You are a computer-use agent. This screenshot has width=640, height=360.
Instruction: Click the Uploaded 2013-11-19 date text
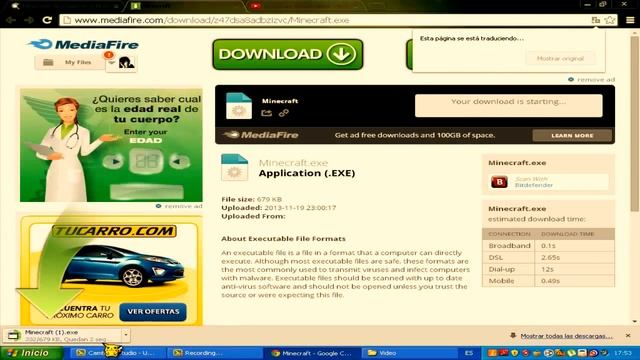click(279, 208)
